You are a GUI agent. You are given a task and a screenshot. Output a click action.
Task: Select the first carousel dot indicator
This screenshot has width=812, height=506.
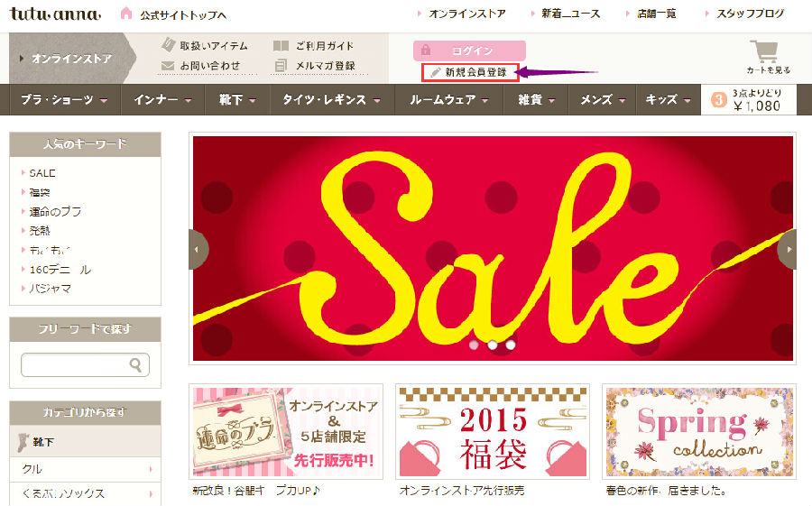click(x=474, y=345)
